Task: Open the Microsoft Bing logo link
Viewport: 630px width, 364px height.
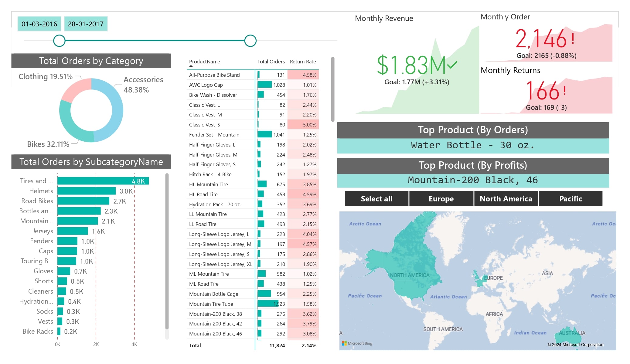Action: (357, 343)
